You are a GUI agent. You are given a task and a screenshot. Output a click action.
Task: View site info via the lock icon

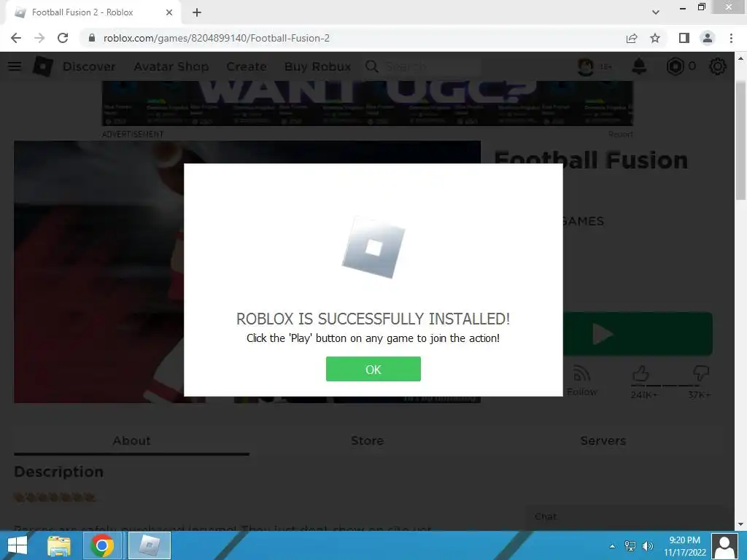[x=92, y=38]
